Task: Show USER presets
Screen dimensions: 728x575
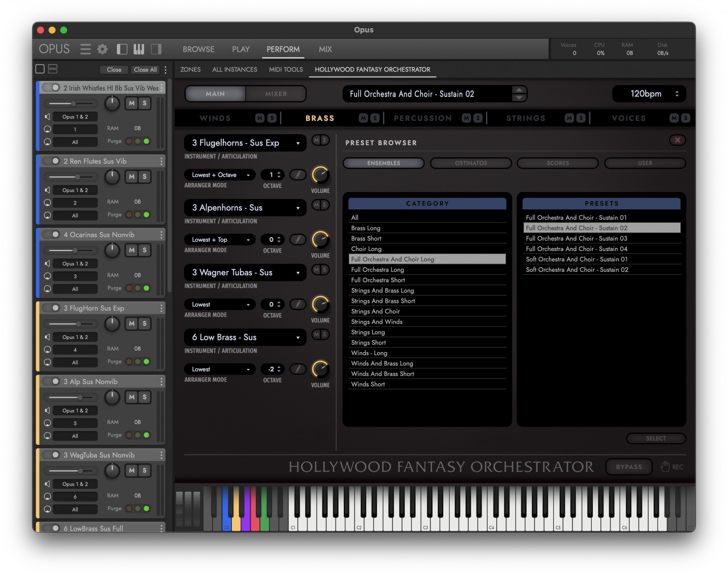Action: pyautogui.click(x=645, y=163)
